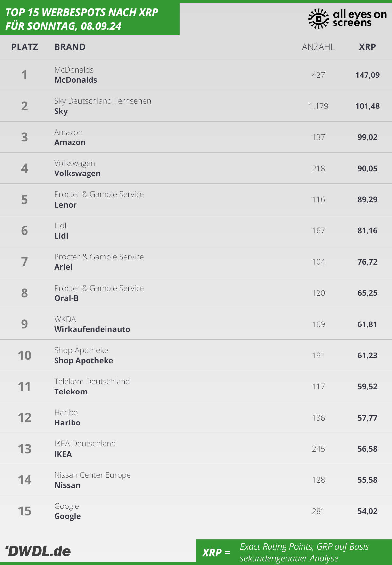Viewport: 392px width, 565px height.
Task: Click the ANZAHL column header
Action: click(x=318, y=47)
